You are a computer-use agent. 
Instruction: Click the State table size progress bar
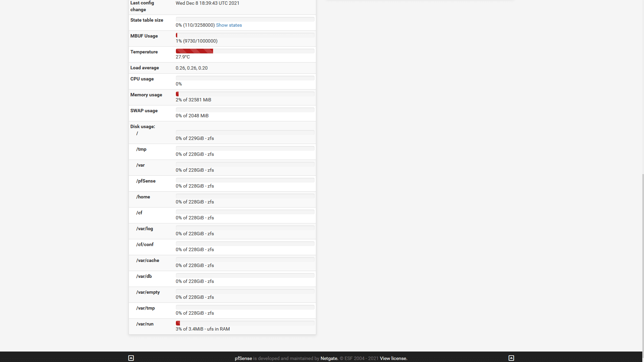(245, 19)
